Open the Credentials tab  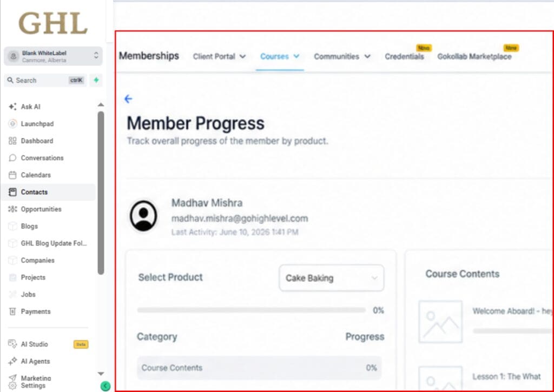(x=404, y=57)
